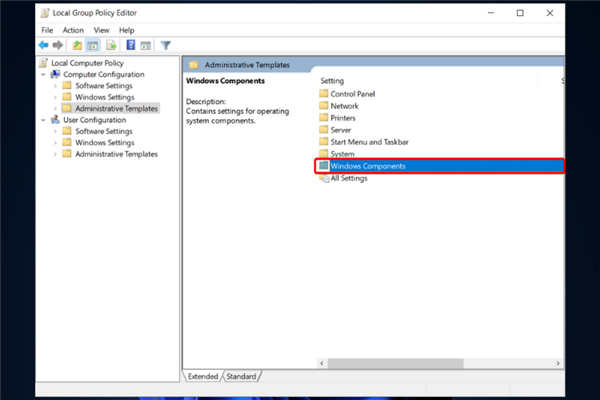The height and width of the screenshot is (400, 600).
Task: Click the Export List toolbar icon
Action: pos(111,45)
